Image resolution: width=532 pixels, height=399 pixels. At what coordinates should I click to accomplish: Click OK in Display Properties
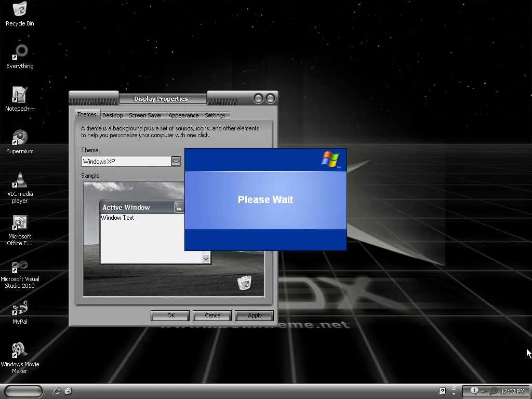point(170,315)
